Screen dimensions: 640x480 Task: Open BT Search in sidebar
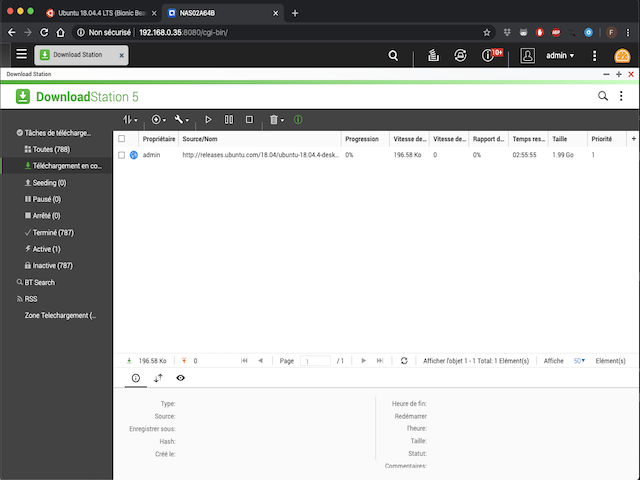36,282
